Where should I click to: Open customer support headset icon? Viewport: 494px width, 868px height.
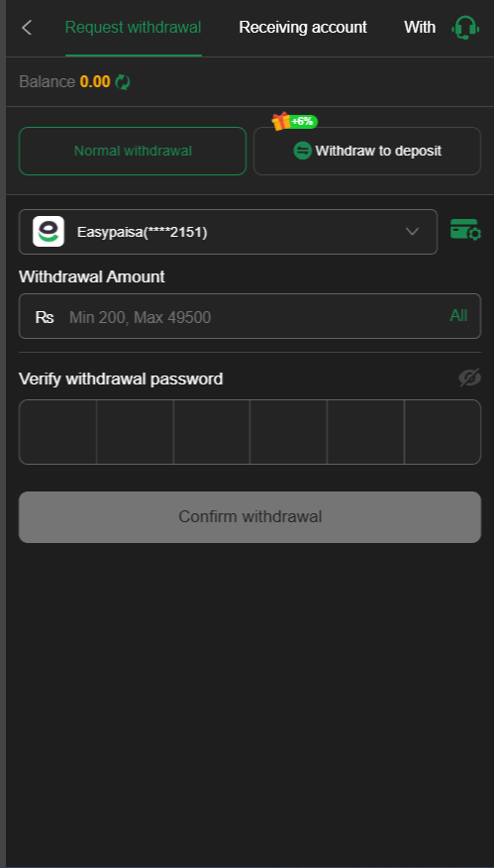tap(464, 27)
